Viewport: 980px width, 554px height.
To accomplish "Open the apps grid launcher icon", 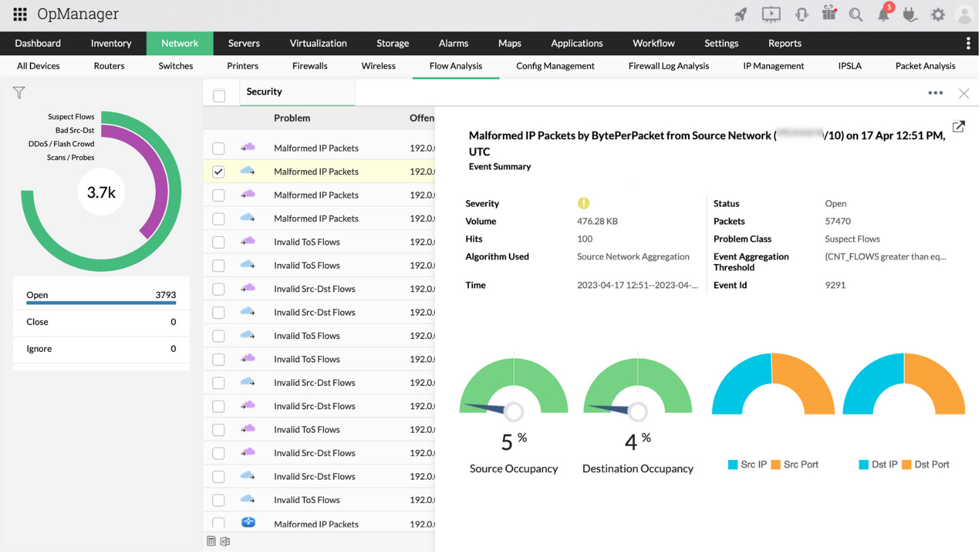I will pos(20,14).
